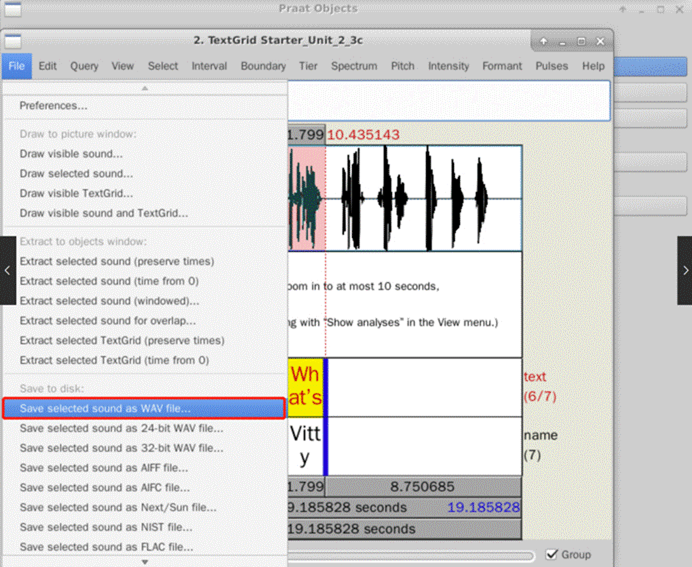Open the Boundary menu
Viewport: 692px width, 567px height.
point(263,66)
